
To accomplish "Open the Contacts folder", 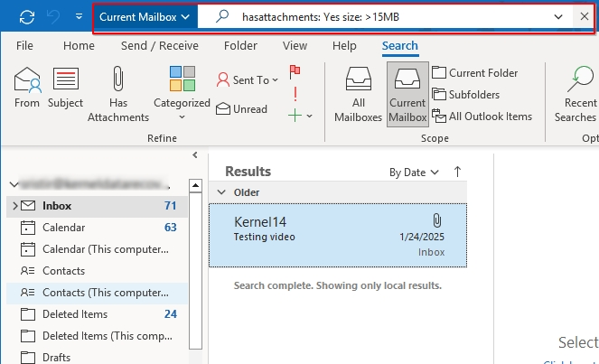I will [97, 271].
